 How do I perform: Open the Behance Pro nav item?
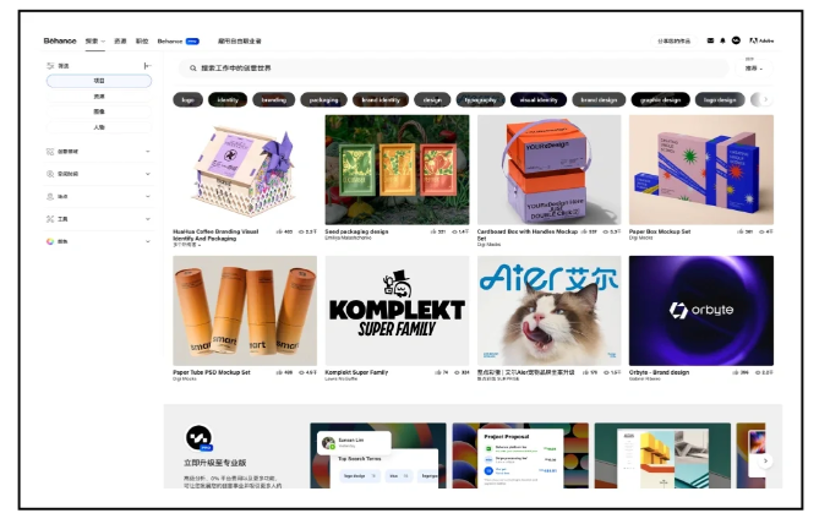click(178, 41)
